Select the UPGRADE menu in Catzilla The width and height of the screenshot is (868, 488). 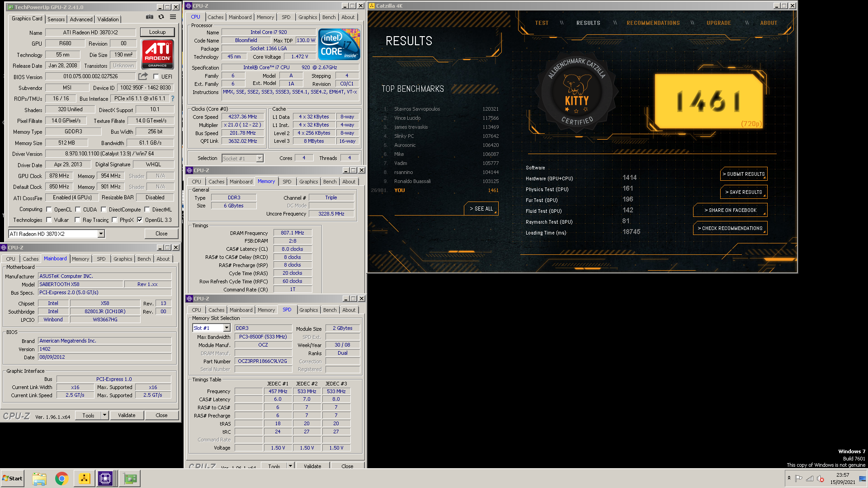coord(719,23)
